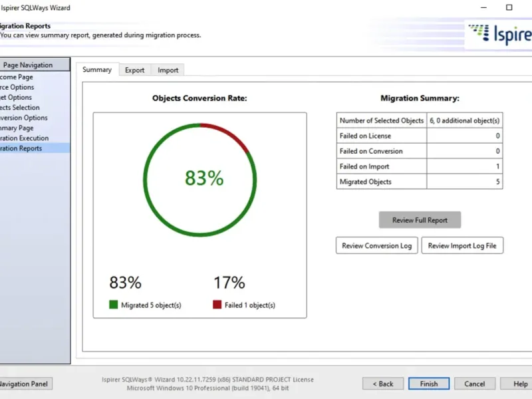Open the Export tab

(x=135, y=70)
